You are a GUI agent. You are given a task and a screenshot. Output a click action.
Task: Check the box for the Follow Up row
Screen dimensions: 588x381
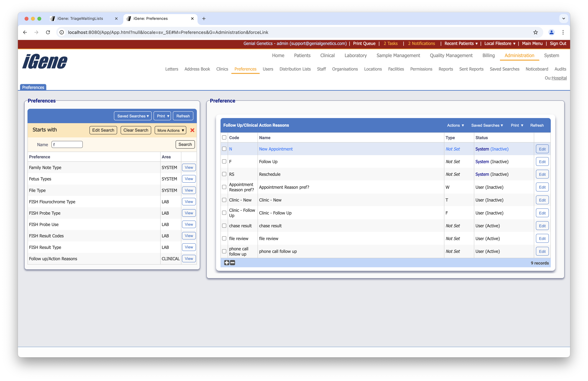pyautogui.click(x=224, y=161)
